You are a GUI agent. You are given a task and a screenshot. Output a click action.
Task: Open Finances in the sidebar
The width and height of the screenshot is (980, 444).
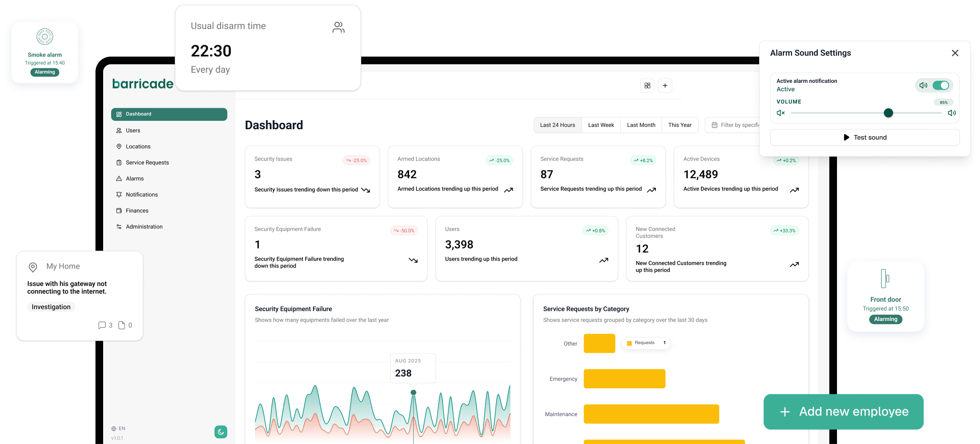pyautogui.click(x=169, y=211)
